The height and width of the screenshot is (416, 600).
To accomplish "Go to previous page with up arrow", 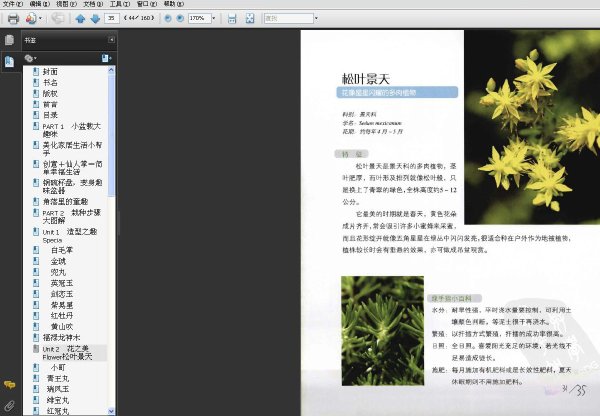I will point(80,18).
